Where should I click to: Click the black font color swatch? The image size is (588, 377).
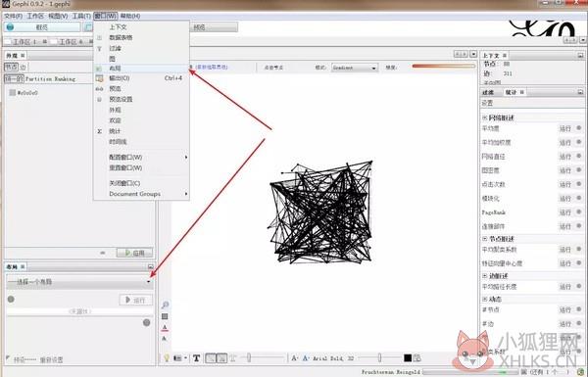click(408, 357)
